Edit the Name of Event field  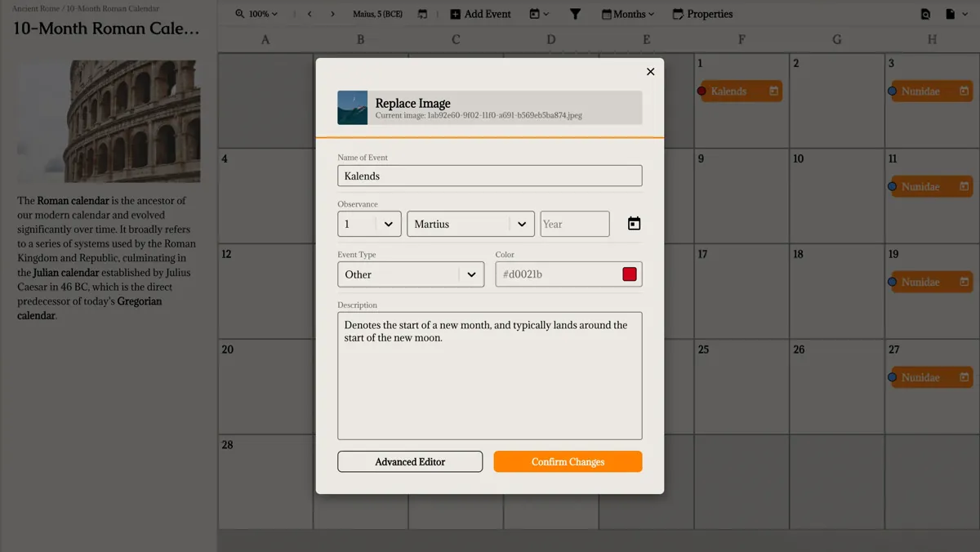pyautogui.click(x=490, y=176)
